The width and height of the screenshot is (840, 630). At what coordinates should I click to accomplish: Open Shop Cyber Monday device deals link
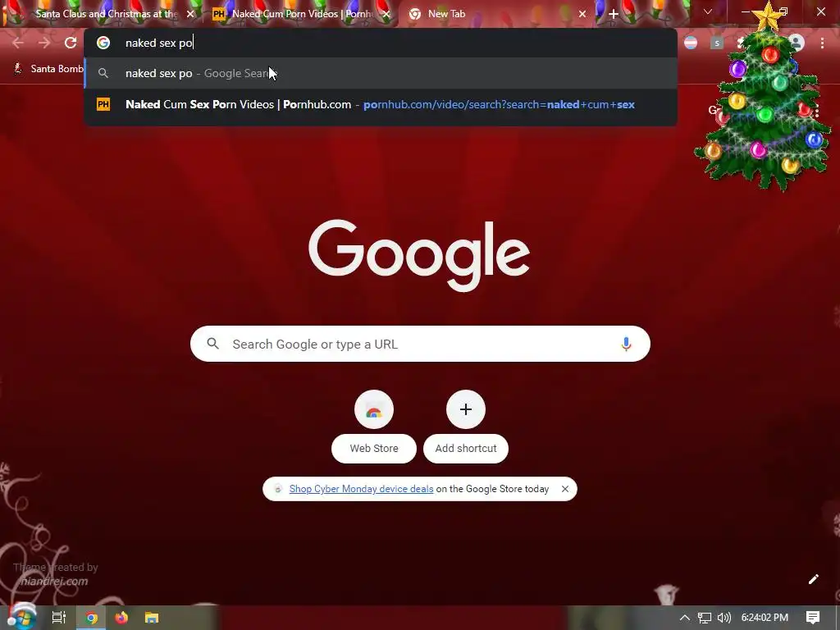coord(361,489)
